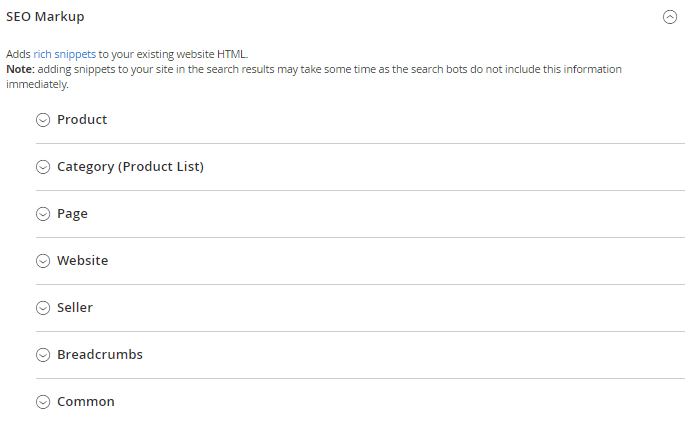Click the SEO Markup section heading

click(45, 17)
